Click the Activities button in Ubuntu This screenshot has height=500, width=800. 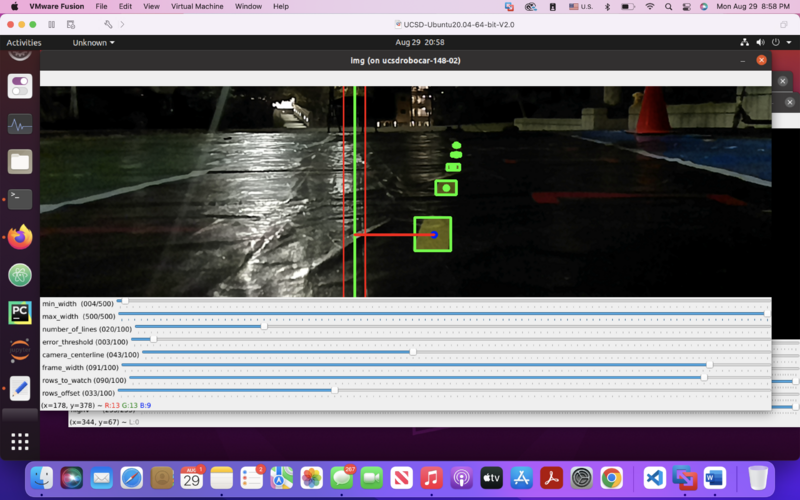pos(23,43)
